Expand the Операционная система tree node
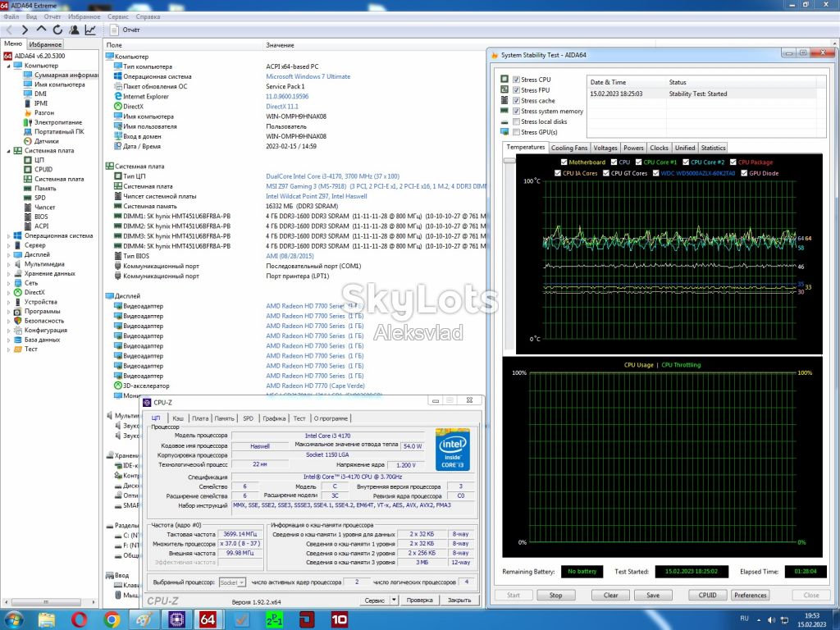 coord(8,235)
